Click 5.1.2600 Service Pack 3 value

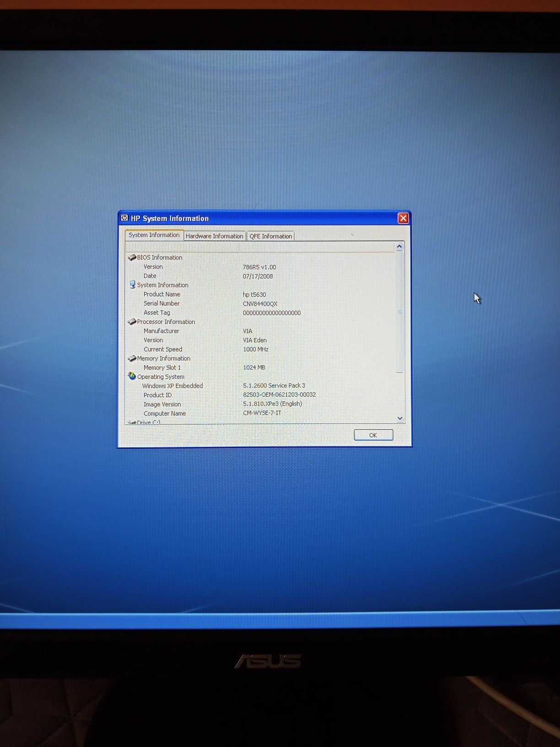point(274,385)
